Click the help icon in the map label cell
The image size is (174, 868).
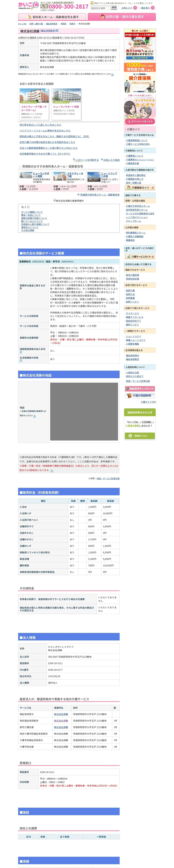point(35,416)
